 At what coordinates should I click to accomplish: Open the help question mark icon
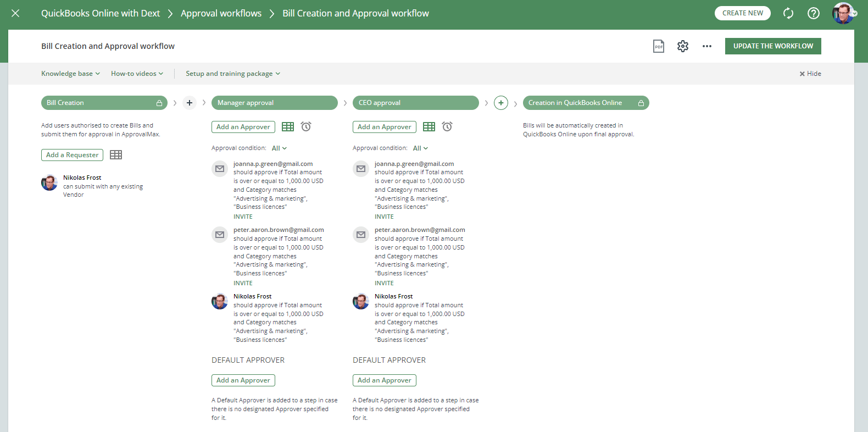click(x=814, y=13)
